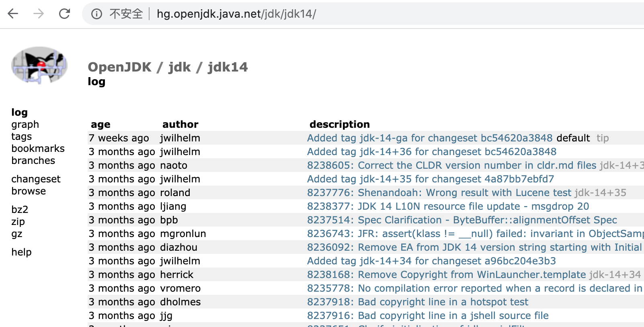Open branches in the sidebar
644x327 pixels.
[x=33, y=161]
